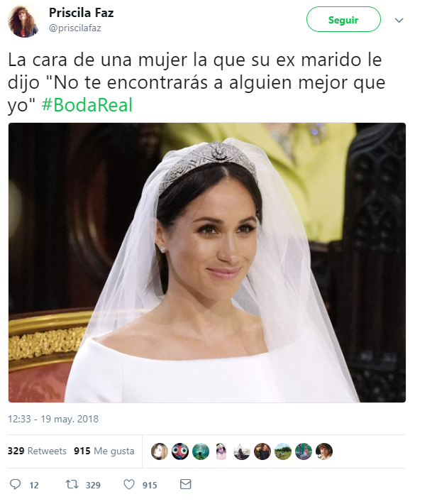Open the 329 Retweets list
Screen dimensions: 432x504
[37, 451]
